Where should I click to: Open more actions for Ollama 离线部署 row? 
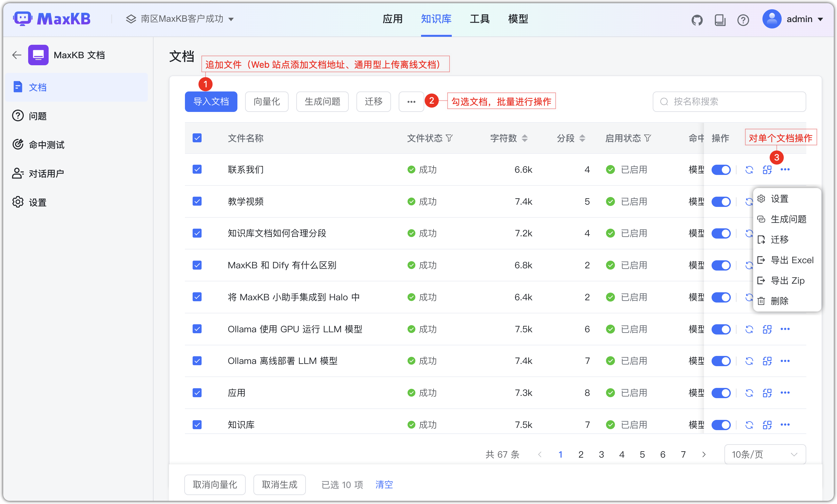tap(785, 361)
